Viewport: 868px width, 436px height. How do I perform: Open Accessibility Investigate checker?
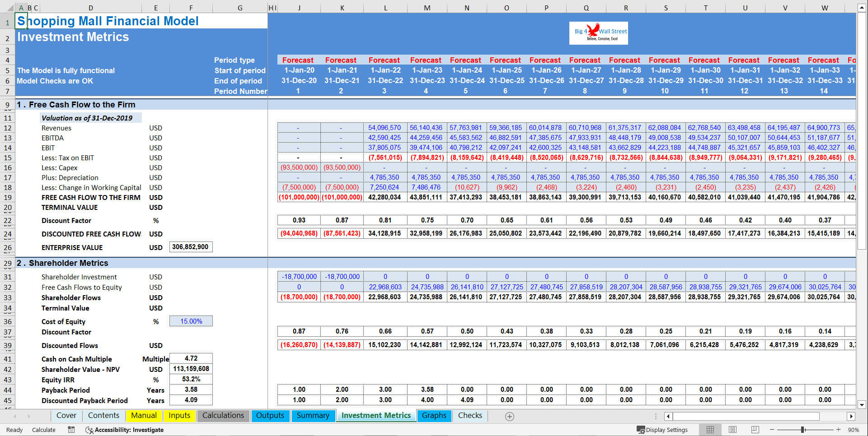point(124,430)
